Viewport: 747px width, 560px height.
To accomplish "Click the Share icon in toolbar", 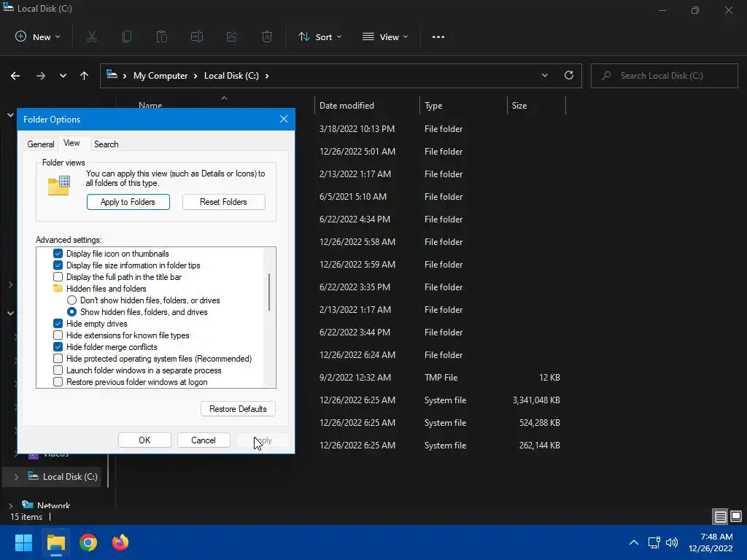I will point(232,36).
